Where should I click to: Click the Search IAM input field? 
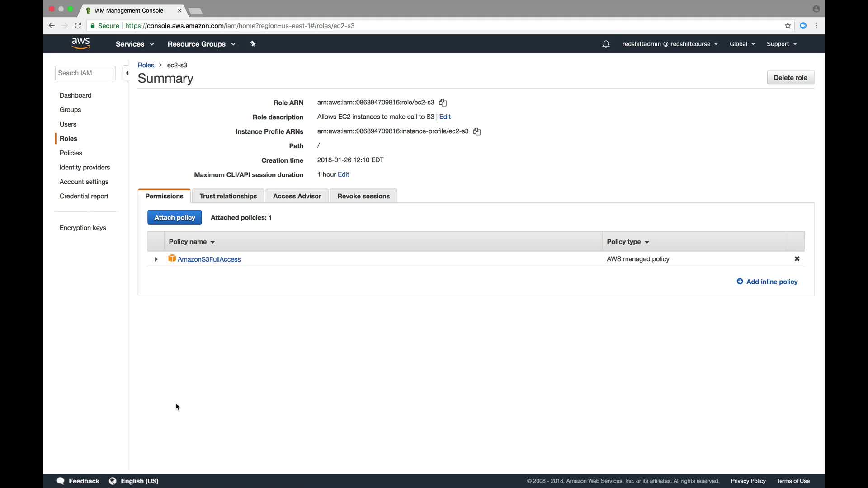(x=85, y=73)
